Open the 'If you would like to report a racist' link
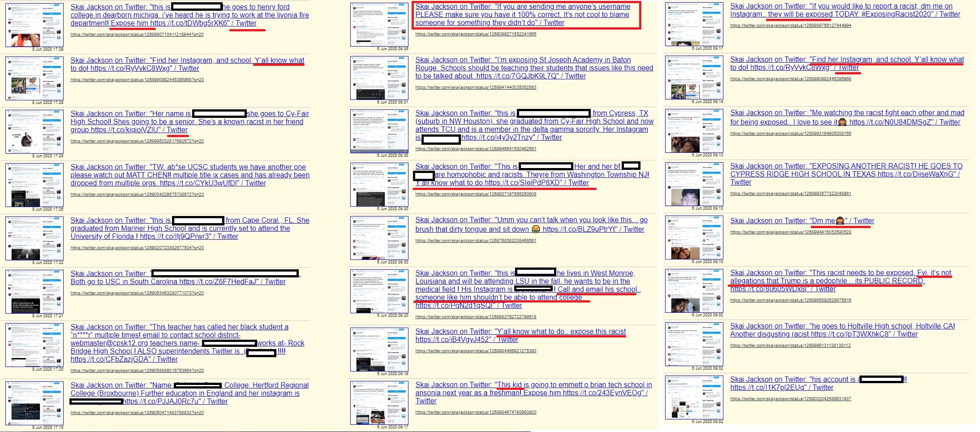 [845, 10]
